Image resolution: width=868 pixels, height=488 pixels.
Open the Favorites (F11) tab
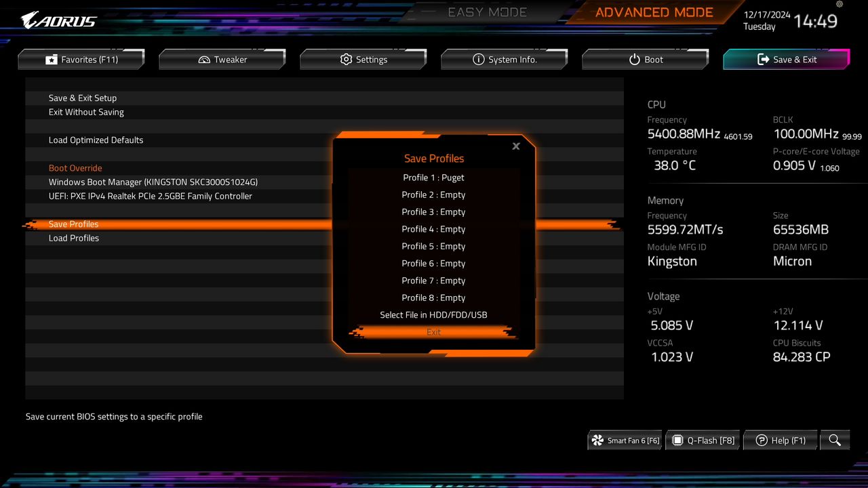[81, 60]
